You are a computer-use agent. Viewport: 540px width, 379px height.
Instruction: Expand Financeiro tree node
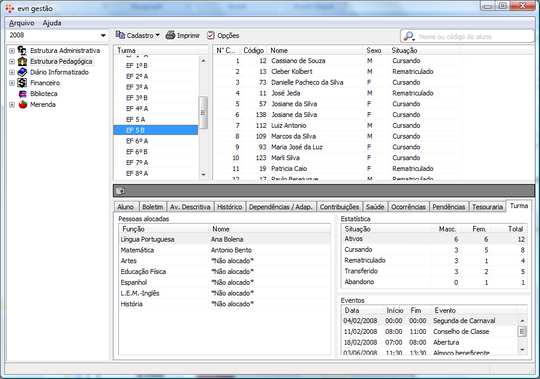click(x=12, y=83)
